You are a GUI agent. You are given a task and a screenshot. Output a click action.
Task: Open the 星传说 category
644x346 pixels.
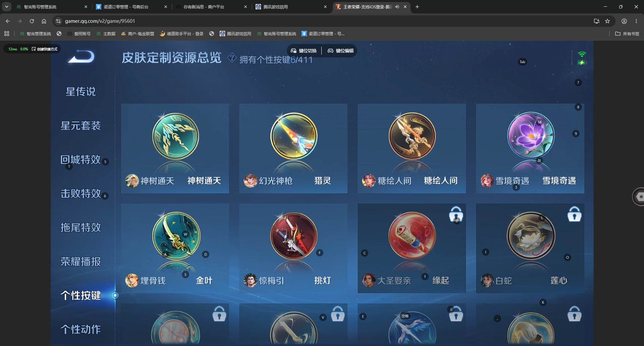coord(80,92)
